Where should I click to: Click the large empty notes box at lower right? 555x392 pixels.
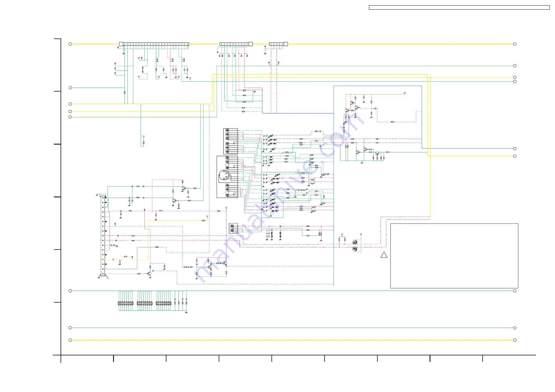tap(454, 256)
